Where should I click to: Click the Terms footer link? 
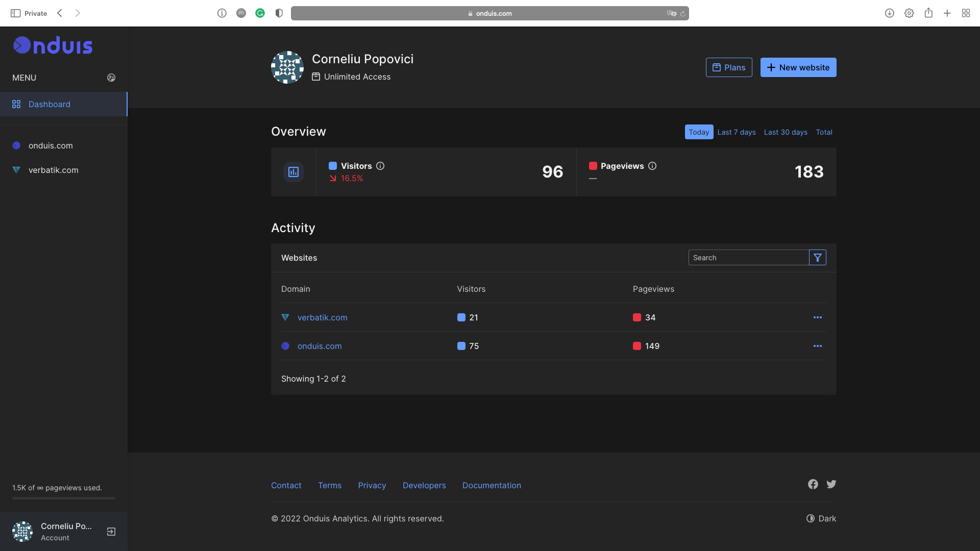(x=330, y=485)
